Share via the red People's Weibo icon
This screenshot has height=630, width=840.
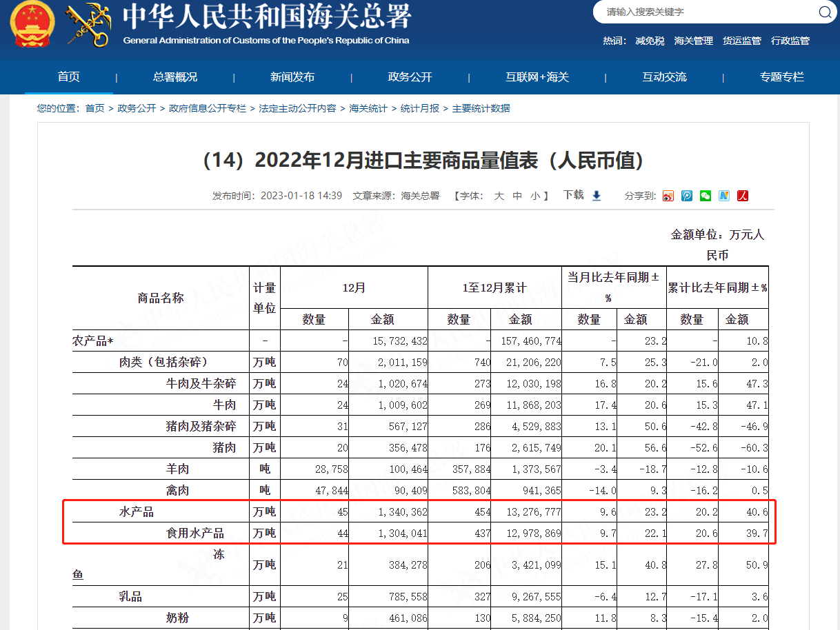tap(743, 196)
